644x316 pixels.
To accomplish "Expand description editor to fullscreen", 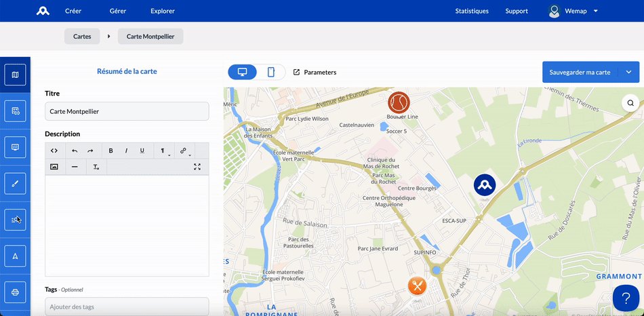I will coord(197,167).
